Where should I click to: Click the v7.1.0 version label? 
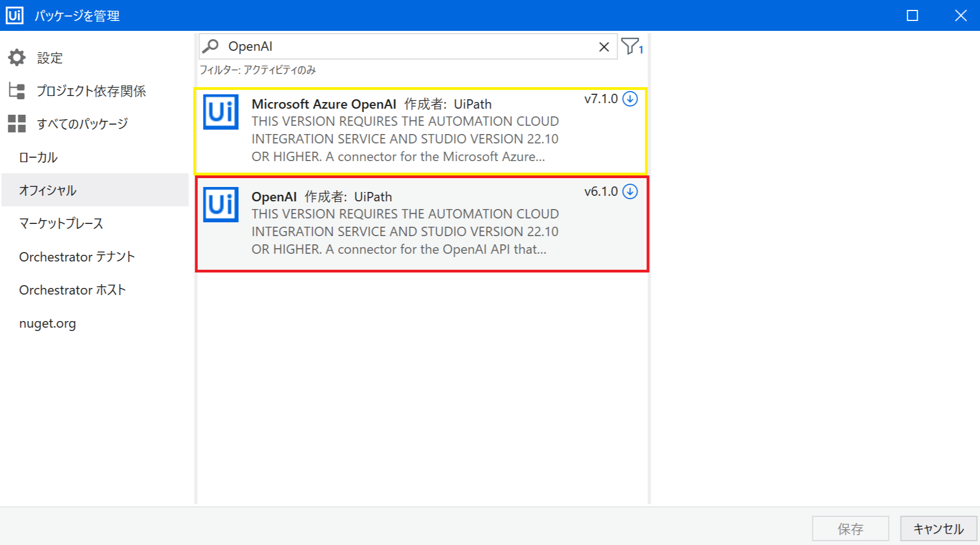[x=601, y=99]
